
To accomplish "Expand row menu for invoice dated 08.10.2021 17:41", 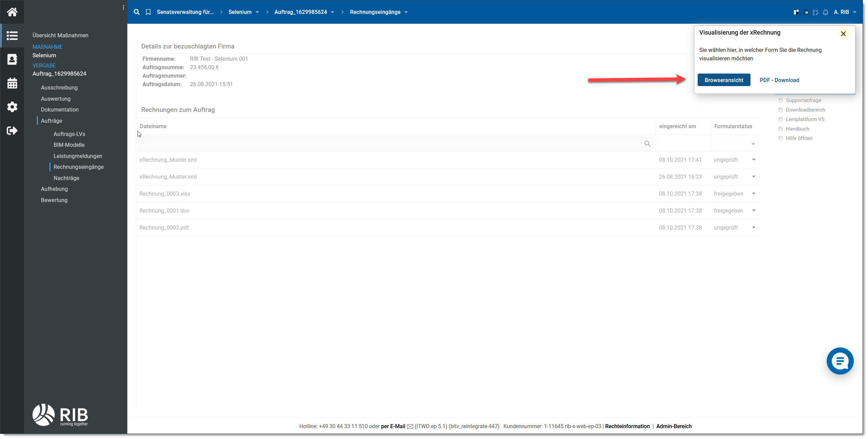I will 754,160.
